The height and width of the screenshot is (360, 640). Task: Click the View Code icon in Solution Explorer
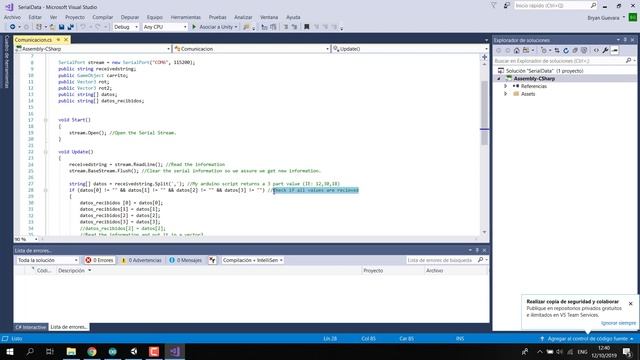click(x=596, y=50)
